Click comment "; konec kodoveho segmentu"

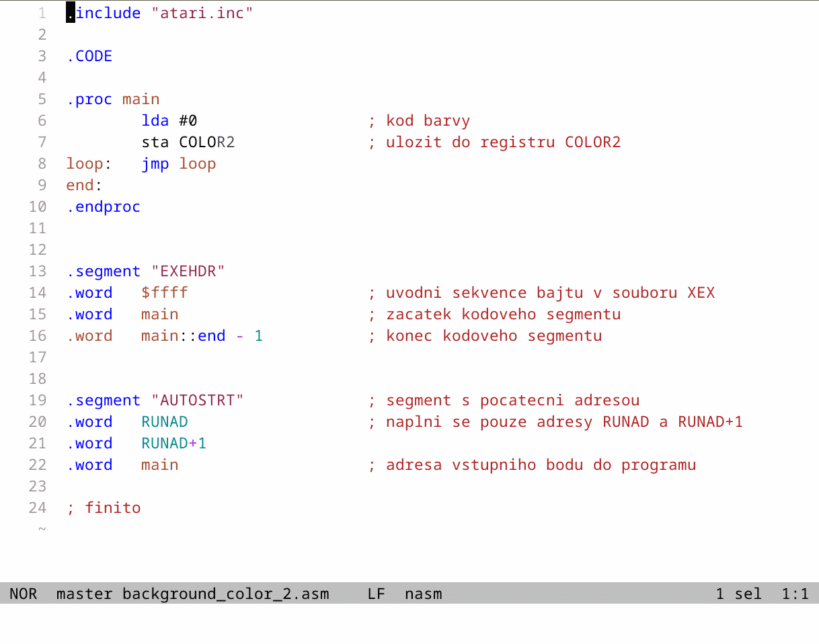click(485, 335)
